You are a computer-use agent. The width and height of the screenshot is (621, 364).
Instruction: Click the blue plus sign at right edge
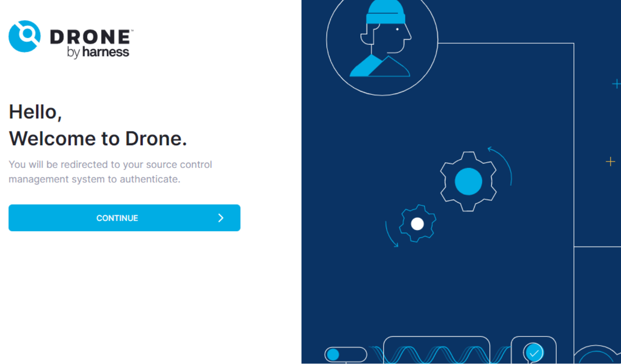pos(616,84)
